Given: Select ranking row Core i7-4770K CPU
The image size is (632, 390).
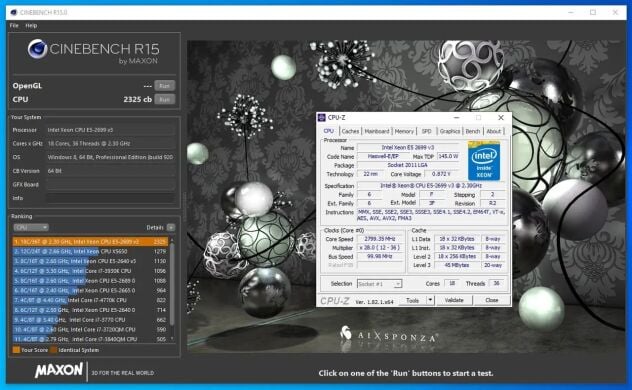Looking at the screenshot, I should click(x=90, y=300).
